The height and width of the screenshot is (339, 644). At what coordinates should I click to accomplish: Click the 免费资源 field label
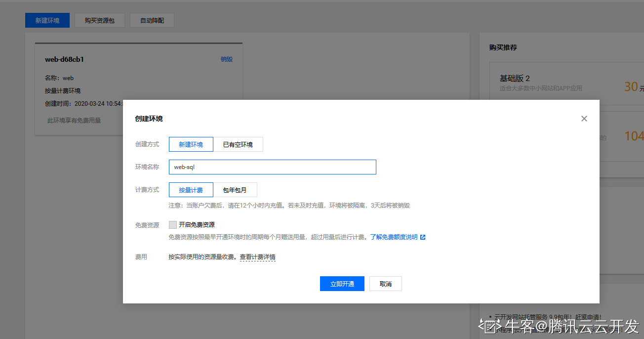coord(147,225)
